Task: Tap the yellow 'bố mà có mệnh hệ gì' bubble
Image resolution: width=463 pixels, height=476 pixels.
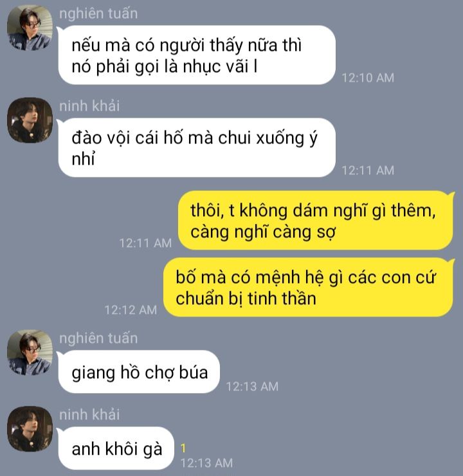Action: pos(309,287)
